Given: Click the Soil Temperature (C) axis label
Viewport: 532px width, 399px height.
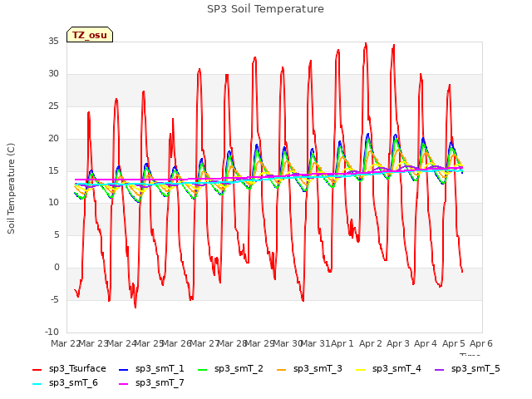Looking at the screenshot, I should [11, 189].
